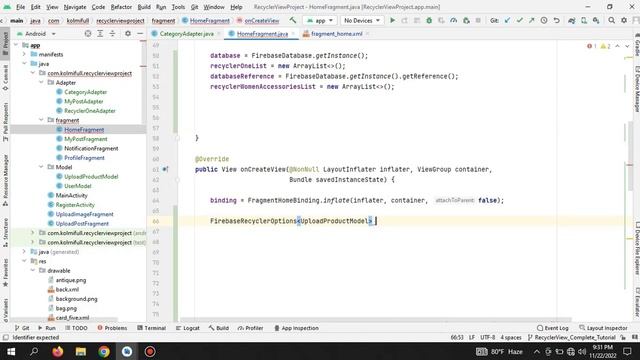Click Expand All icon in Project panel
The image size is (640, 360).
coord(100,33)
